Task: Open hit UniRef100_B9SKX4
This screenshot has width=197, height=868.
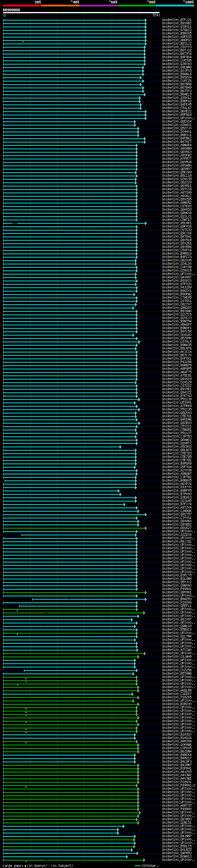Action: [x=177, y=78]
